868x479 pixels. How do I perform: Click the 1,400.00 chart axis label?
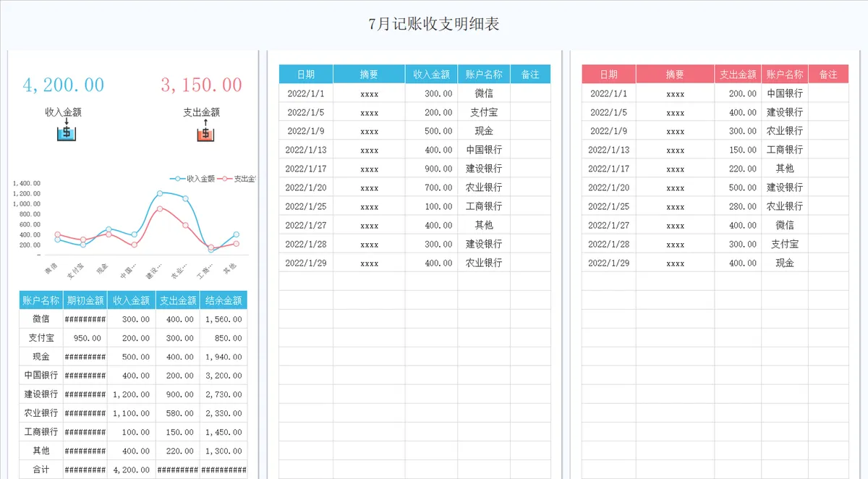(x=27, y=183)
